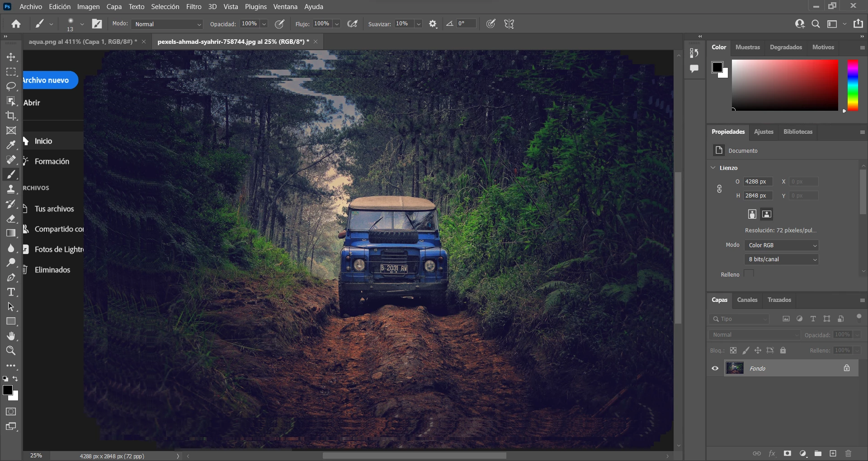Select the Rectangle shape tool
The image size is (868, 461).
(x=11, y=321)
